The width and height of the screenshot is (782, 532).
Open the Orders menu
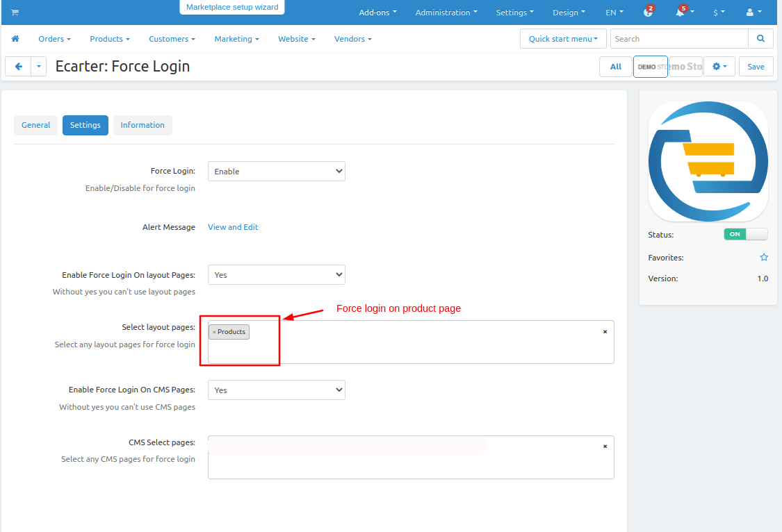(54, 39)
